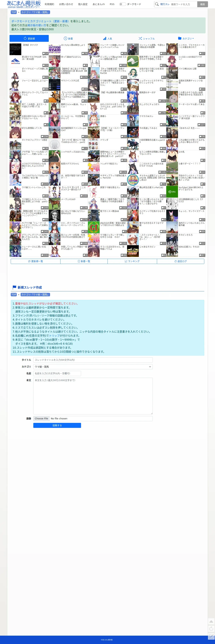Open 更新順一覧 list button
This screenshot has height=644, width=215.
(x=36, y=261)
